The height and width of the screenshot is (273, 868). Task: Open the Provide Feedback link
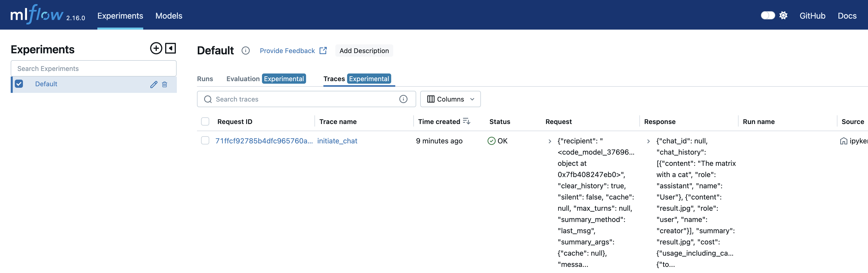point(287,51)
